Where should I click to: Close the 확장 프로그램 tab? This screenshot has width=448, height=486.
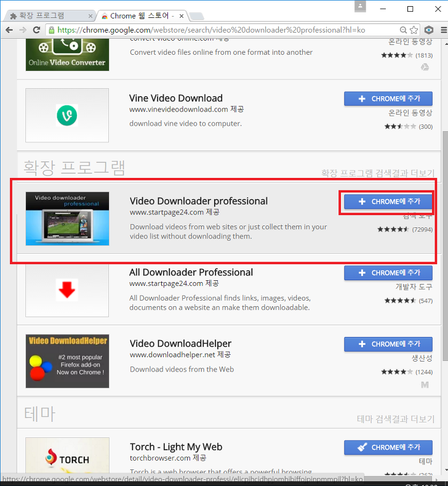click(90, 16)
